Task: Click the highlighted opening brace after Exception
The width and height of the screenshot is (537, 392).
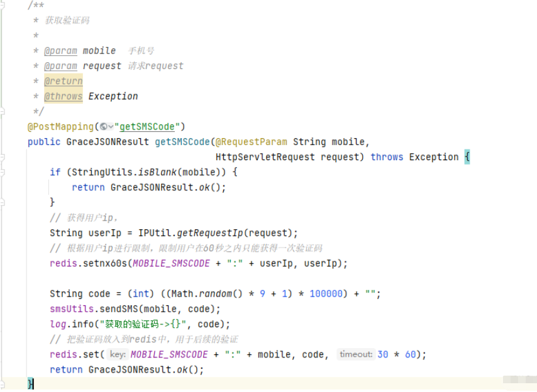Action: pyautogui.click(x=467, y=157)
